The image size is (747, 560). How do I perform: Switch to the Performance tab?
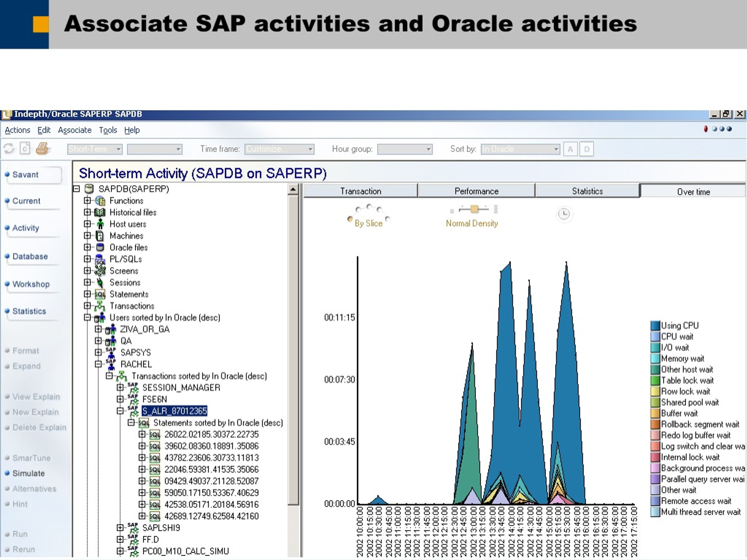(x=477, y=191)
